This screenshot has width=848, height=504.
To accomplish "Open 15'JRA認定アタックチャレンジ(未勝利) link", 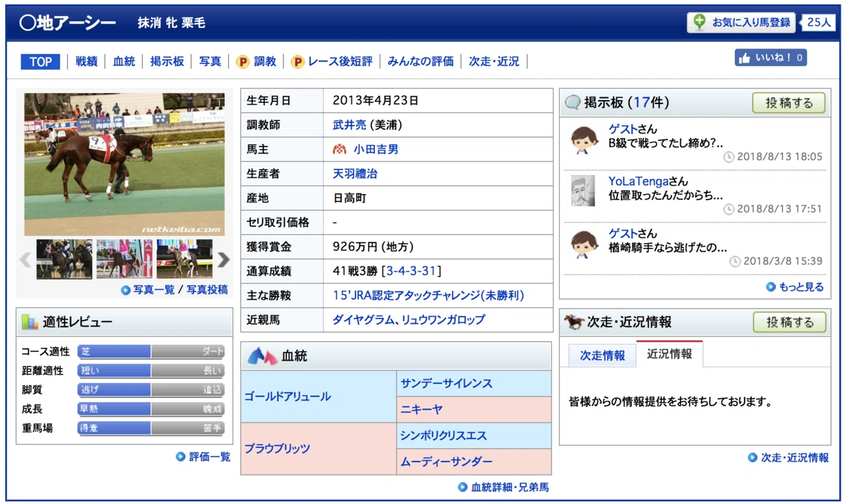I will (x=428, y=295).
